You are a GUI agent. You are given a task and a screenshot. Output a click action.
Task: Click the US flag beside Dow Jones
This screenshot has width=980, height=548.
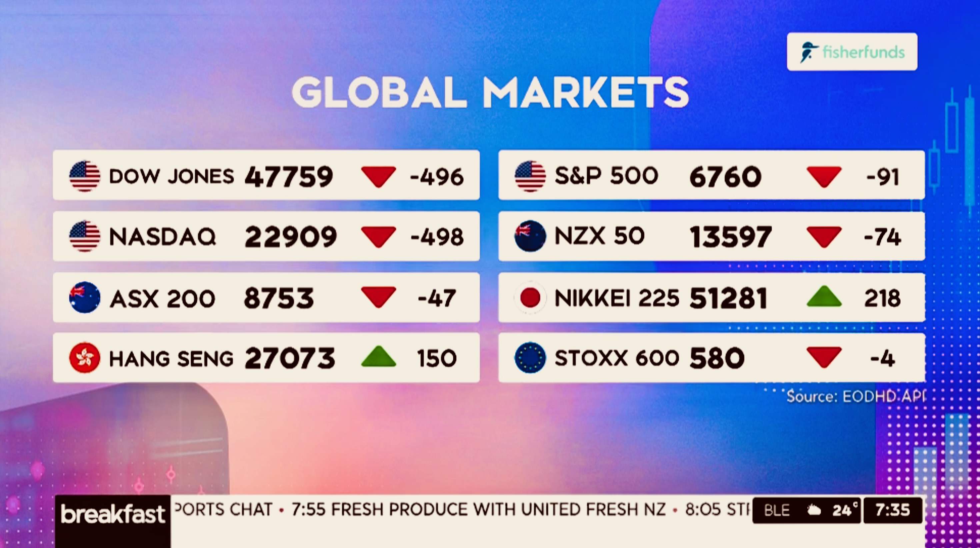point(84,176)
